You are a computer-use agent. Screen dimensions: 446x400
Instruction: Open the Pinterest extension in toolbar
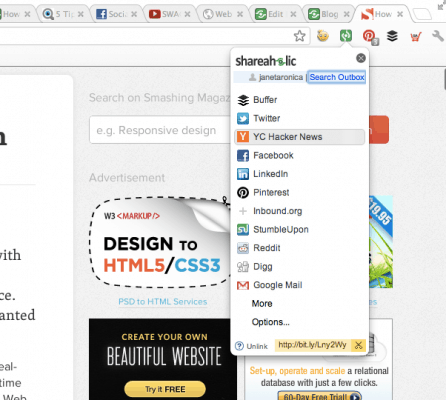tap(370, 36)
